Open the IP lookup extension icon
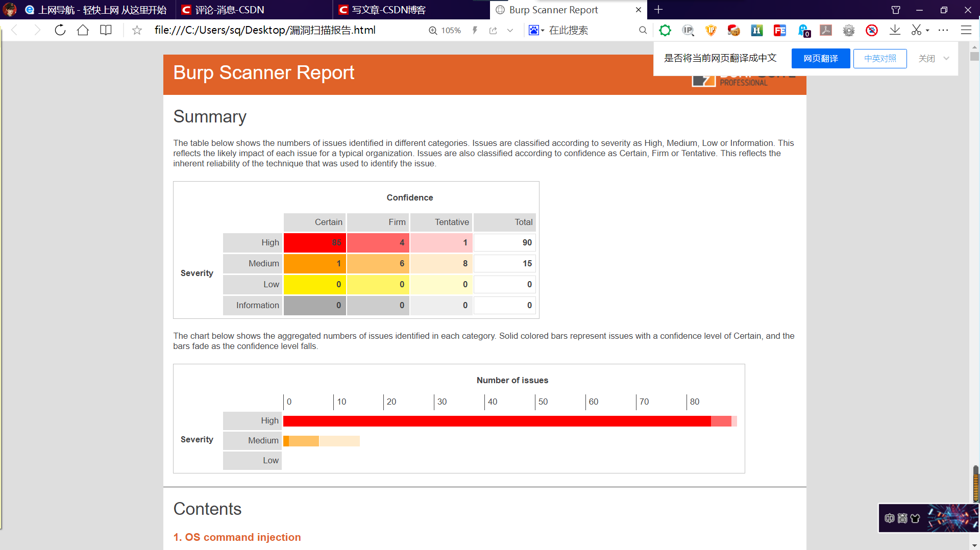Image resolution: width=980 pixels, height=550 pixels. (688, 31)
